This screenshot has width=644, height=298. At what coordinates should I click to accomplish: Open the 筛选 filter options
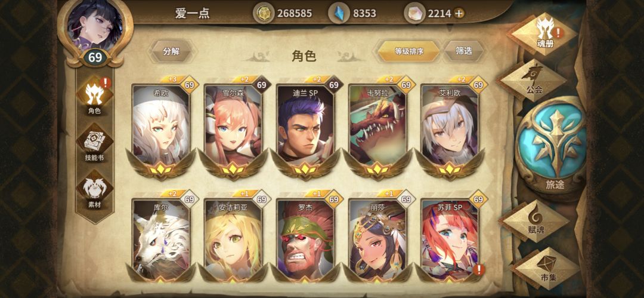(464, 51)
